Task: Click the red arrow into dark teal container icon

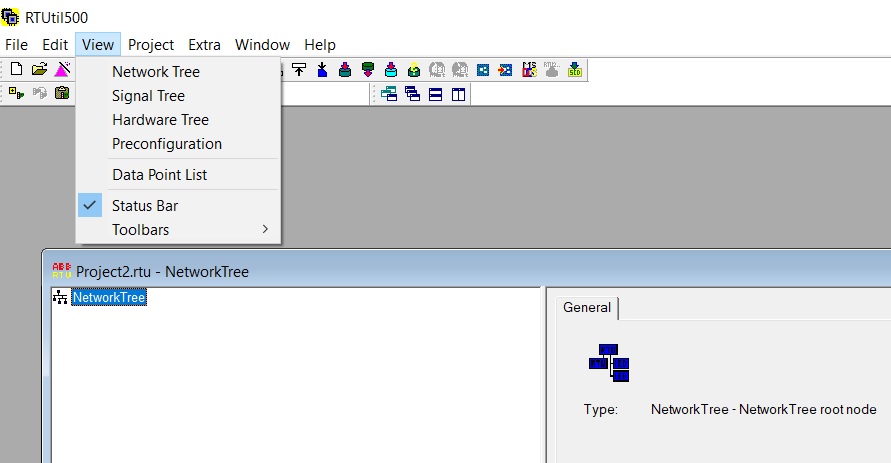Action: click(x=345, y=70)
